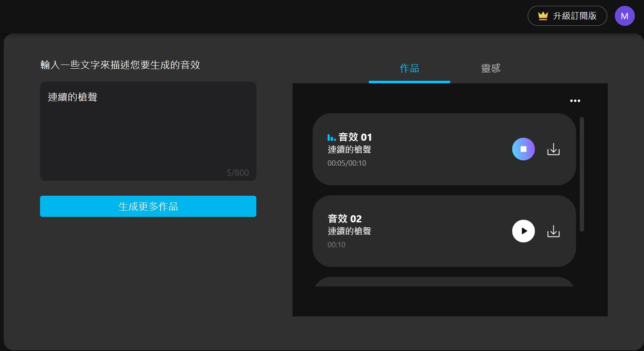Open the avatar dropdown labeled M
The width and height of the screenshot is (644, 351).
pyautogui.click(x=624, y=16)
